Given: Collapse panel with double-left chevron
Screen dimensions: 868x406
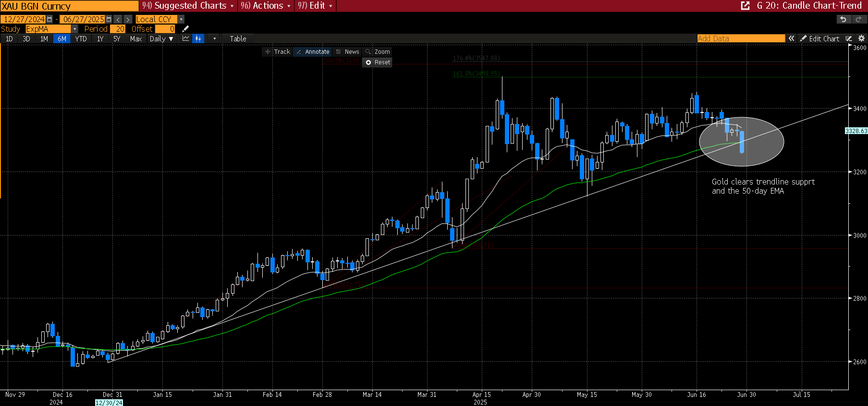Looking at the screenshot, I should (791, 38).
